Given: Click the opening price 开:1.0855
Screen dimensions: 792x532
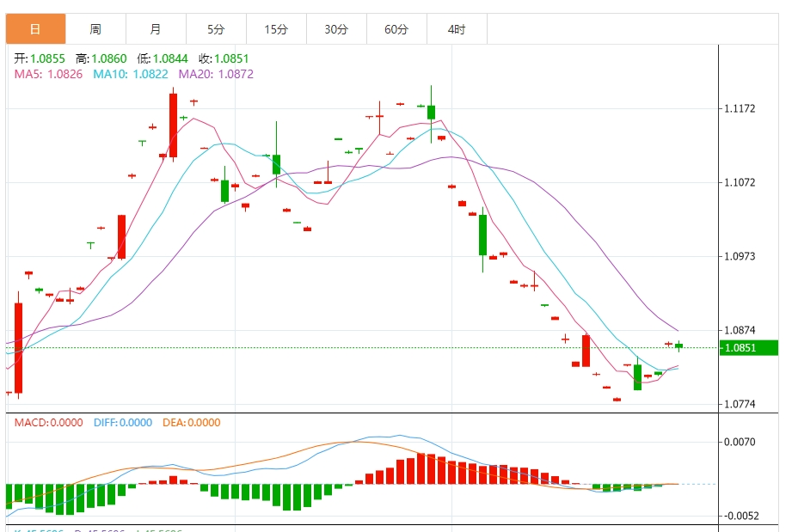Looking at the screenshot, I should pos(40,58).
